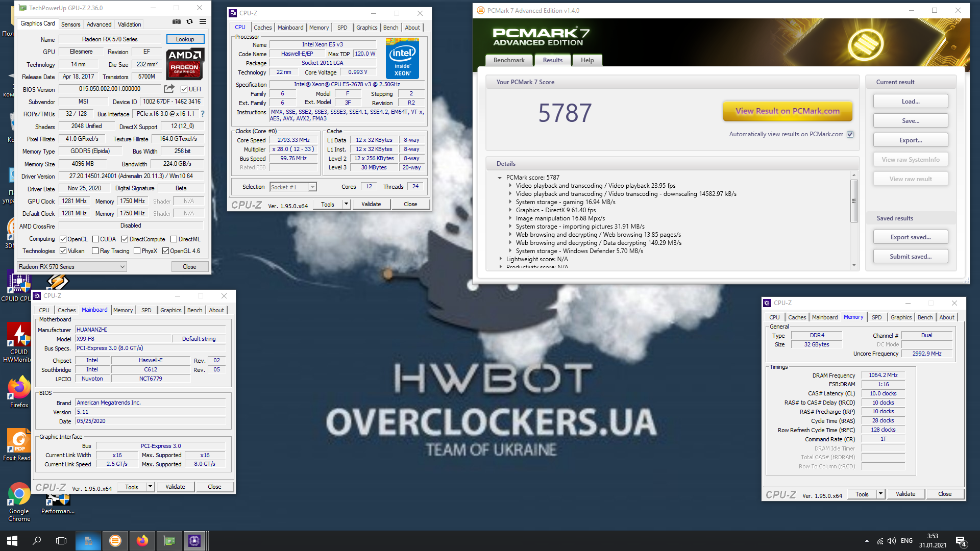Open Firefox desktop shortcut

19,392
